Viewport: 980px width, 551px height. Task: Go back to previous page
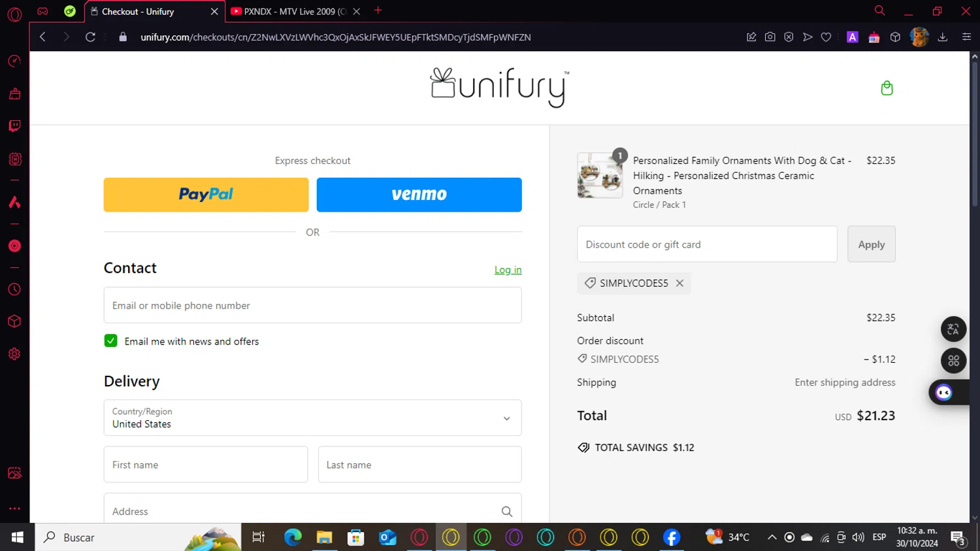42,37
